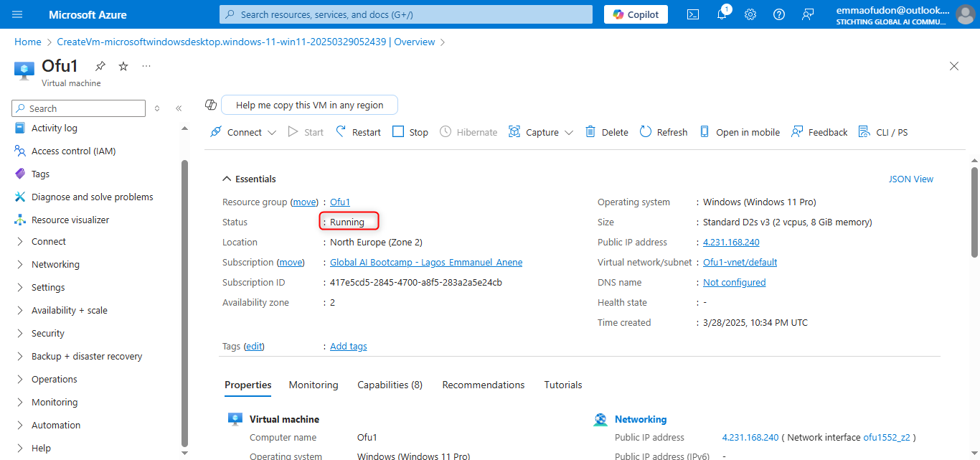
Task: Stop the virtual machine
Action: coord(410,132)
